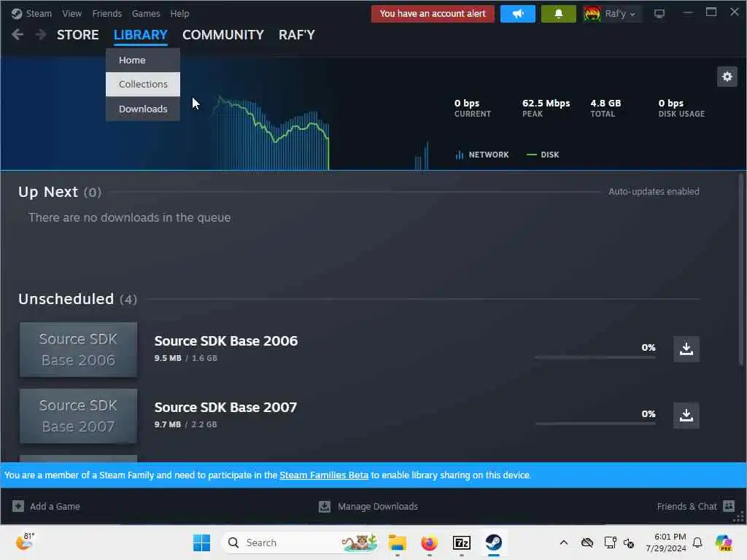Open download settings gear icon

coord(727,77)
